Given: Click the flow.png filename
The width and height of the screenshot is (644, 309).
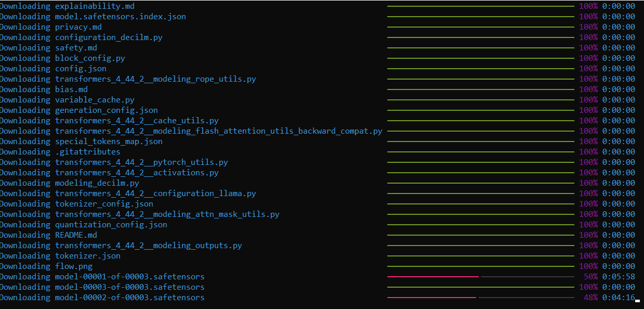Looking at the screenshot, I should (74, 266).
